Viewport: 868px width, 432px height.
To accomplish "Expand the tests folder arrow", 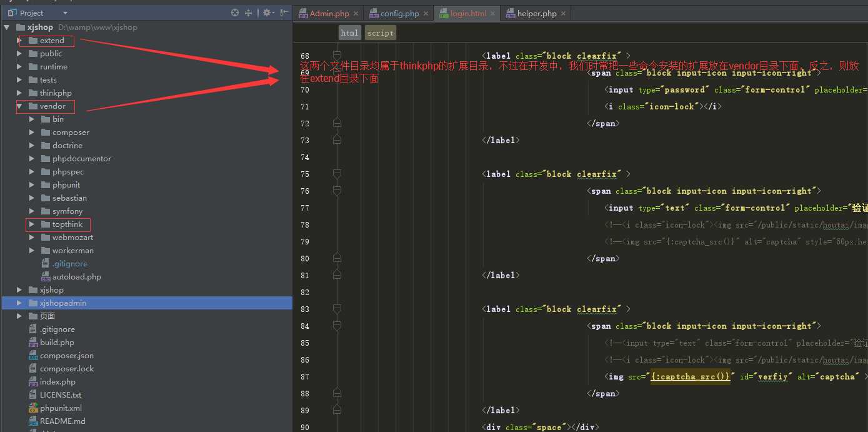I will (x=19, y=80).
